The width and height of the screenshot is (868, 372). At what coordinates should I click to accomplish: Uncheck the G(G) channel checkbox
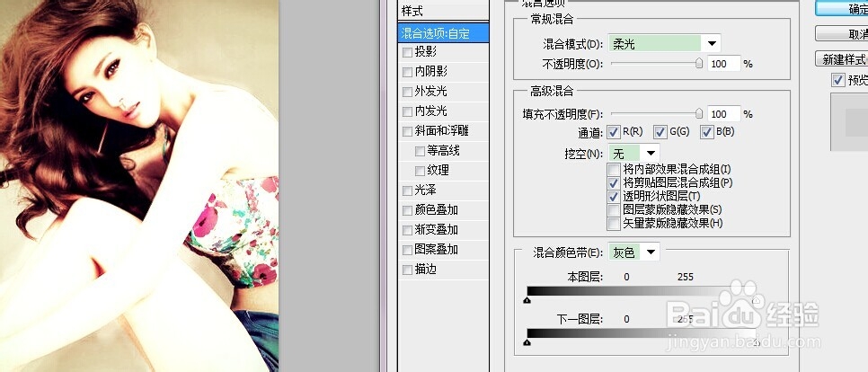pos(660,132)
